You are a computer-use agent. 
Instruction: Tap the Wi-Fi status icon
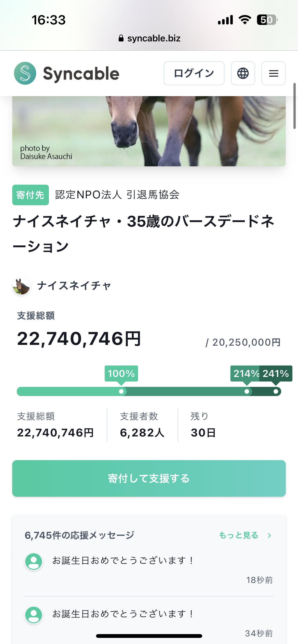[x=245, y=20]
